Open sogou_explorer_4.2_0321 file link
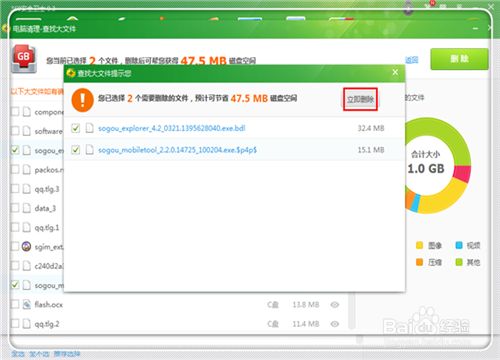 (x=172, y=128)
